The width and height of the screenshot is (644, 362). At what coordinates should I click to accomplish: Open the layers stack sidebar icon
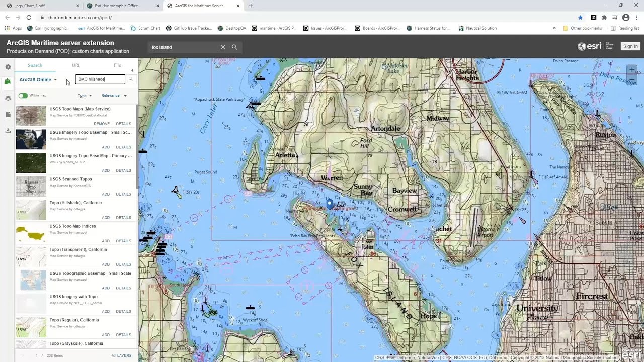[x=8, y=98]
